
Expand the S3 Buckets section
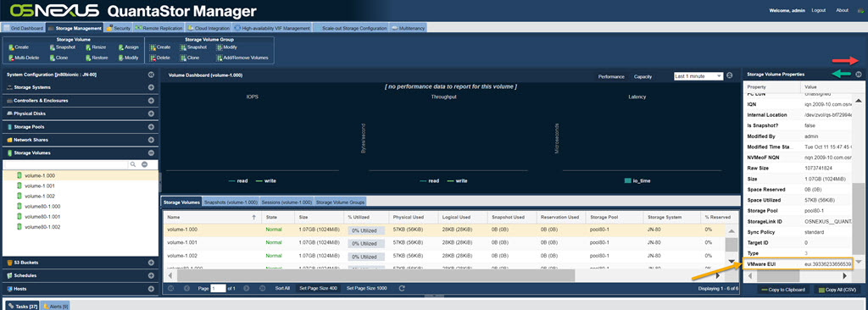tap(151, 263)
